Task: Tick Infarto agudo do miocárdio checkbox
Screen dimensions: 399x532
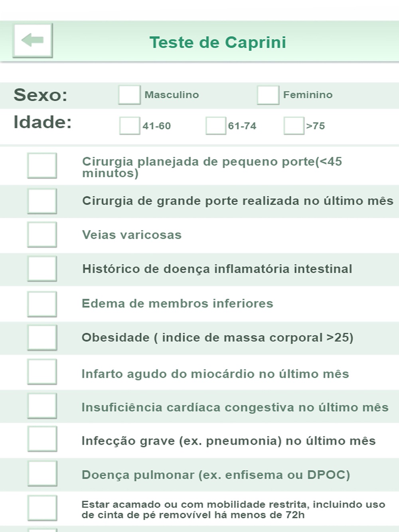Action: (42, 372)
